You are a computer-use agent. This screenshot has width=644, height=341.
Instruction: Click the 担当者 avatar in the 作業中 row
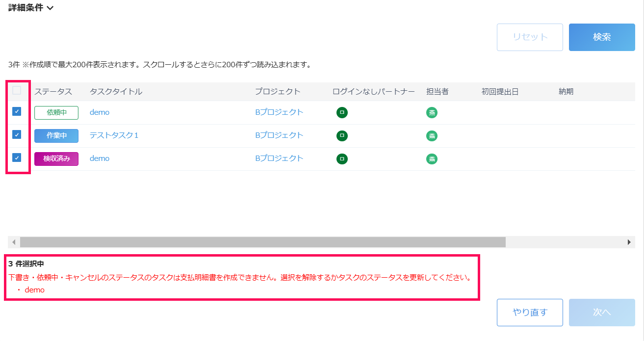[432, 135]
